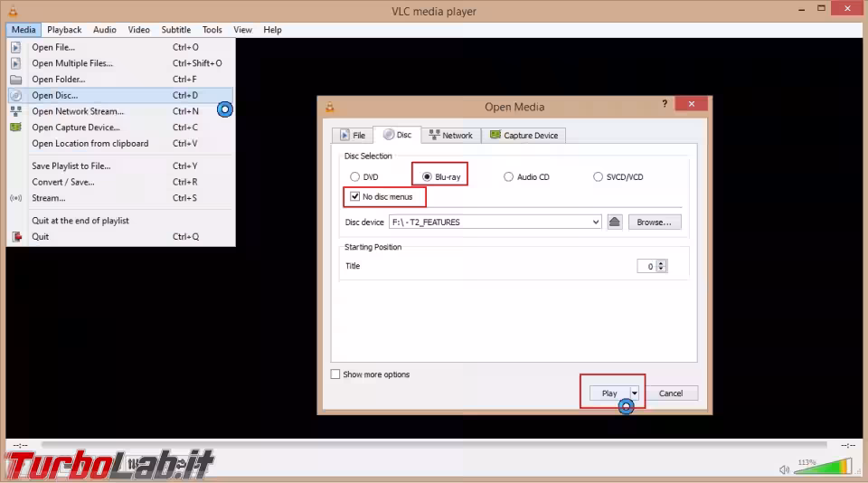Switch to the Network tab
868x483 pixels.
point(450,135)
